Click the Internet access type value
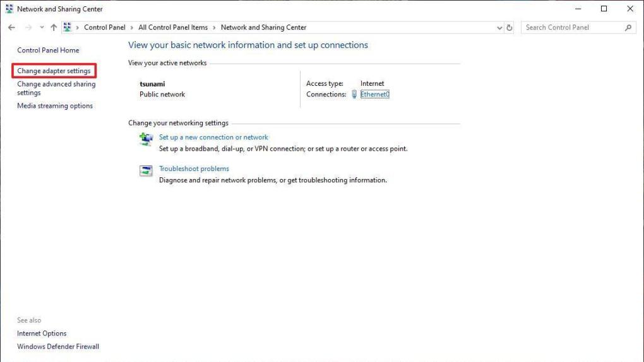644x362 pixels. tap(372, 83)
